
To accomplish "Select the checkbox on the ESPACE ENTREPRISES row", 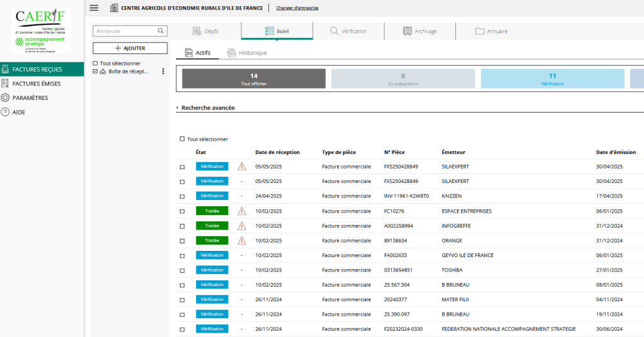I will pos(182,211).
